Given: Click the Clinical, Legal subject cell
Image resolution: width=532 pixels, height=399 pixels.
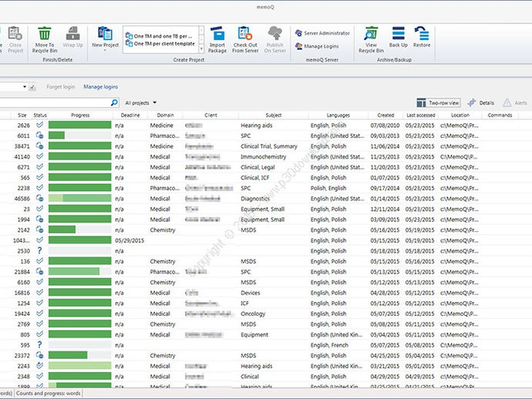Looking at the screenshot, I should pos(258,167).
